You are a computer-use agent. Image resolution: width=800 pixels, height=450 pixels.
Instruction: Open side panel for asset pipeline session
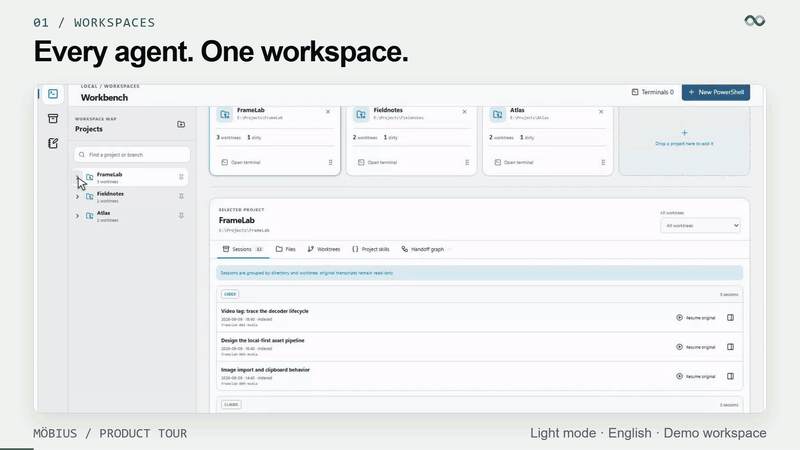731,347
